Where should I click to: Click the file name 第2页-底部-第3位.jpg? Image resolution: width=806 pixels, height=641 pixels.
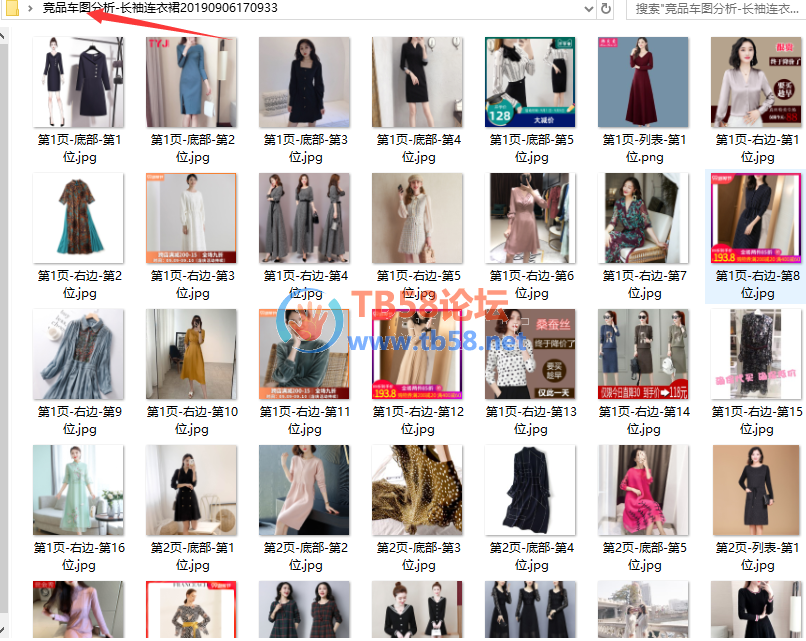click(x=418, y=556)
